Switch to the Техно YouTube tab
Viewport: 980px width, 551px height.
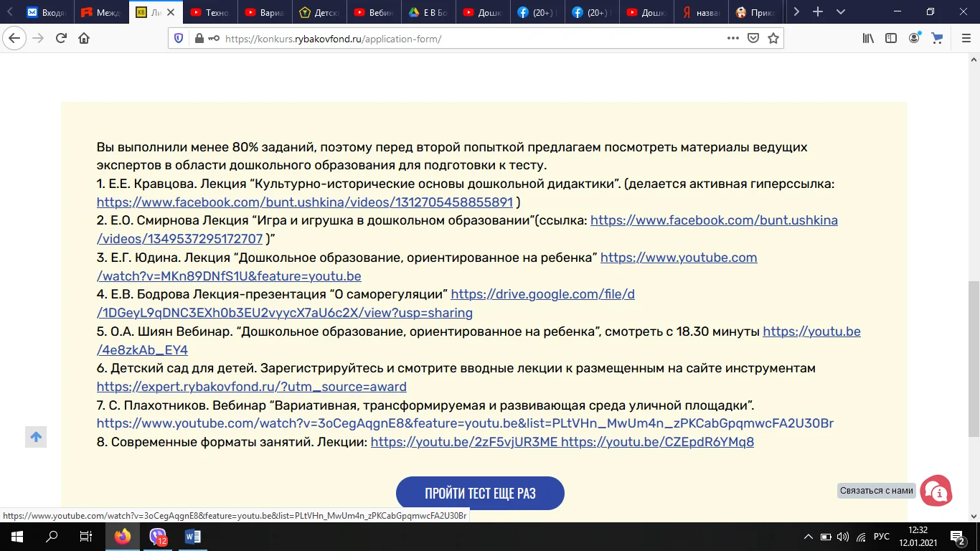210,12
